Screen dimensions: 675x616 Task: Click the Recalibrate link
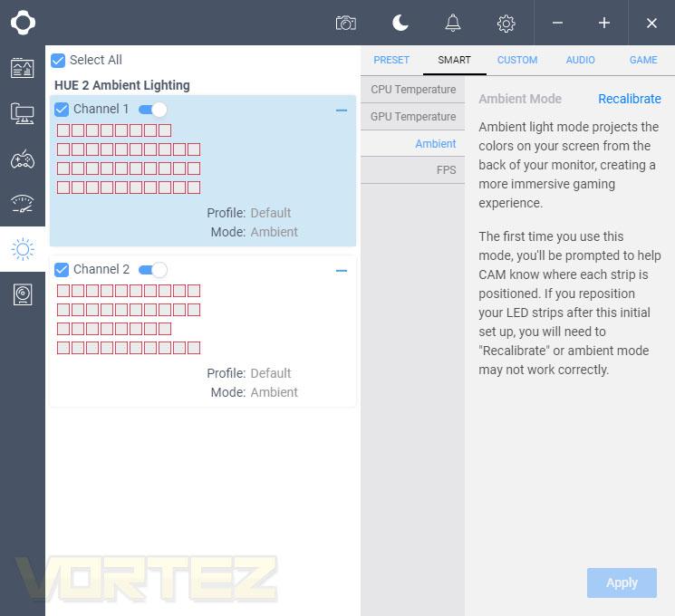(630, 99)
